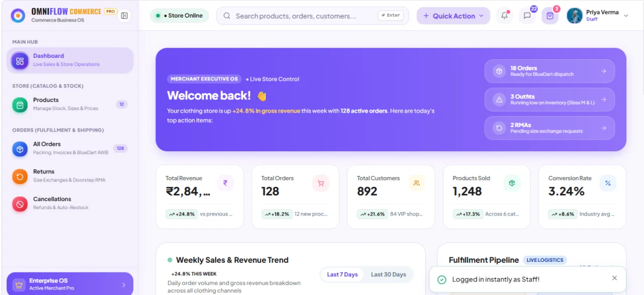Click the Products count badge 12

coord(121,105)
